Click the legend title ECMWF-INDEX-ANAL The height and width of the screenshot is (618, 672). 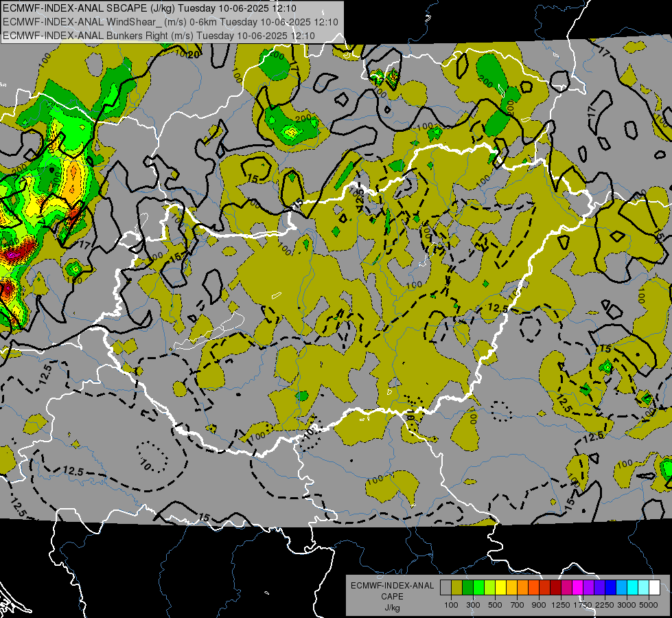click(x=392, y=586)
